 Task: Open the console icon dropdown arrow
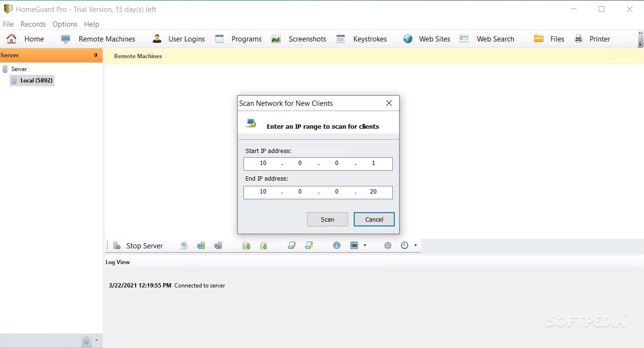365,246
